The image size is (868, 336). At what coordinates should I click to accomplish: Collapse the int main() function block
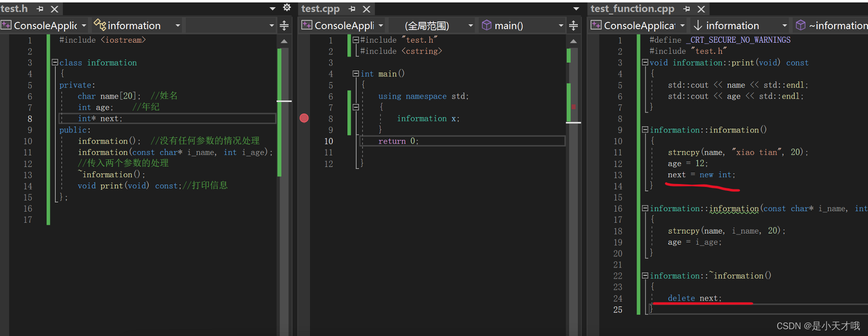pyautogui.click(x=356, y=73)
